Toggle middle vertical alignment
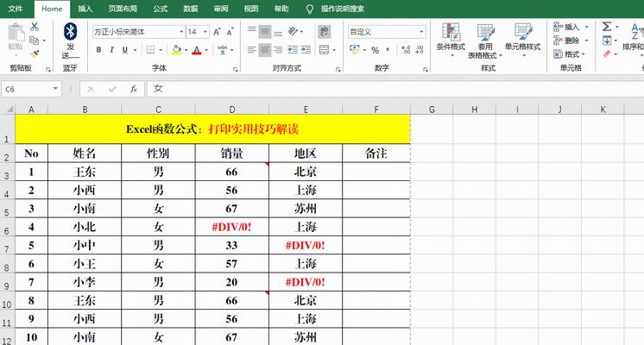This screenshot has width=644, height=345. click(x=265, y=32)
